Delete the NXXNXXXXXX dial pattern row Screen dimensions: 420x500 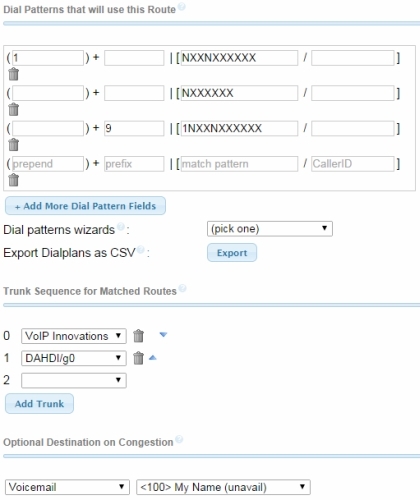[13, 74]
